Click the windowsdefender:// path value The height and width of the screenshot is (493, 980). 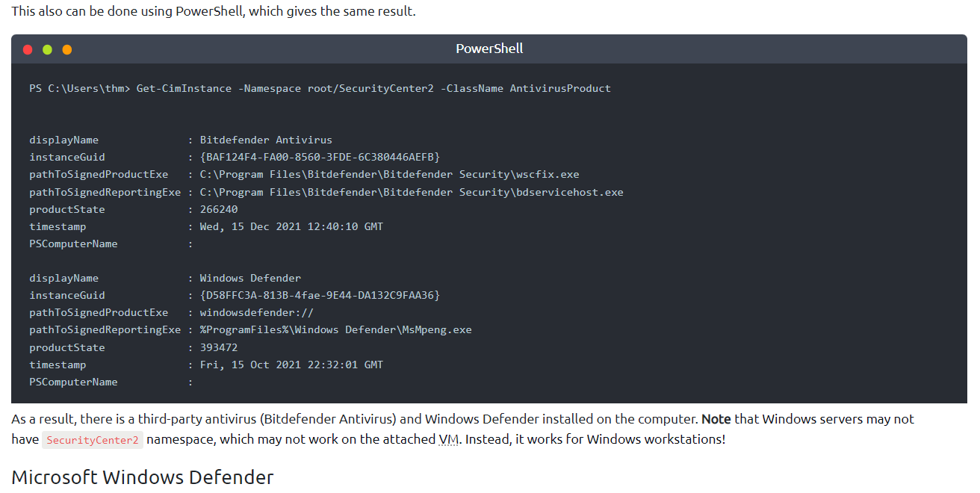tap(256, 312)
